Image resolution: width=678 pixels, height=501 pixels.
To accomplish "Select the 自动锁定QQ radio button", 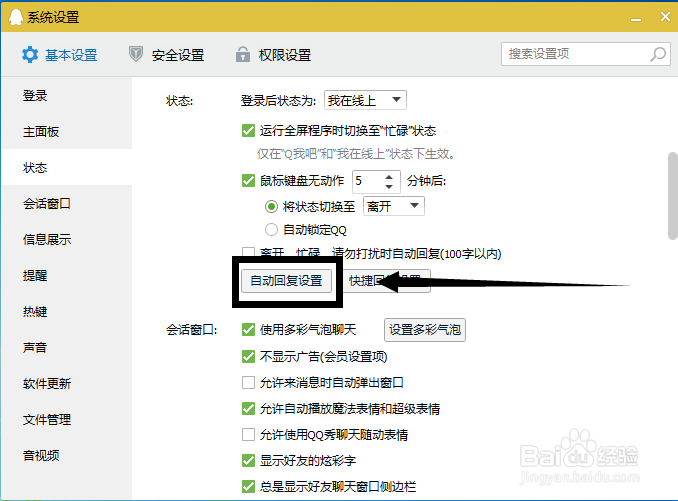I will point(271,230).
